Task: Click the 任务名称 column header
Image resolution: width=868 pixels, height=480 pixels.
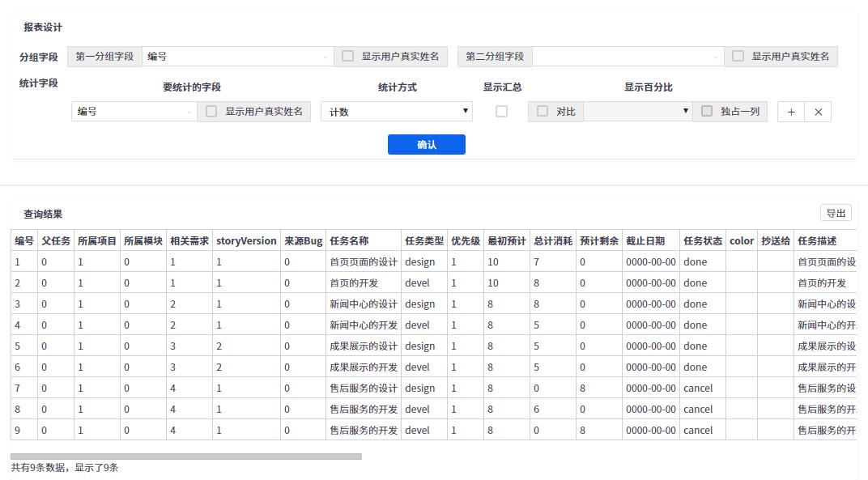Action: click(349, 241)
